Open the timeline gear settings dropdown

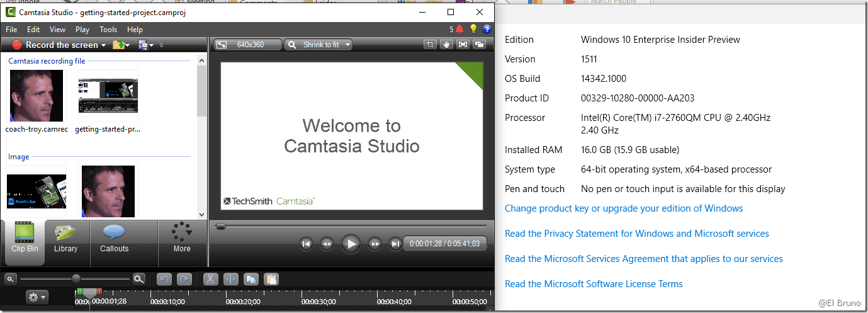37,297
